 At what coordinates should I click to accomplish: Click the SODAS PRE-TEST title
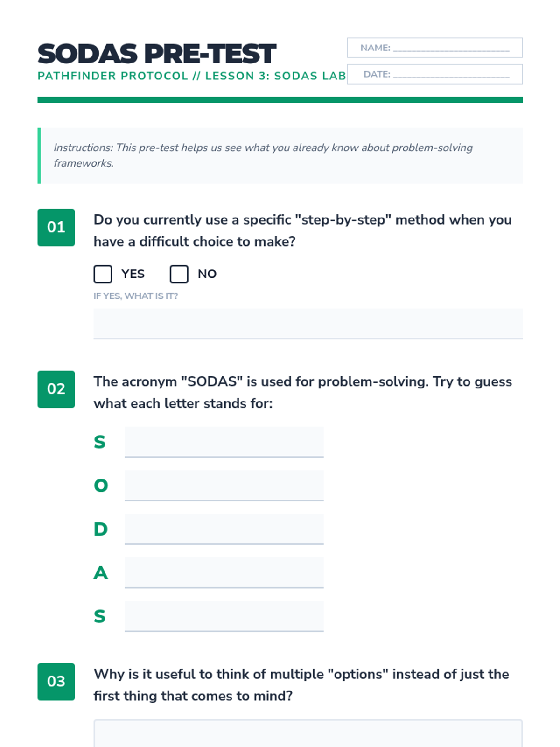click(x=157, y=54)
